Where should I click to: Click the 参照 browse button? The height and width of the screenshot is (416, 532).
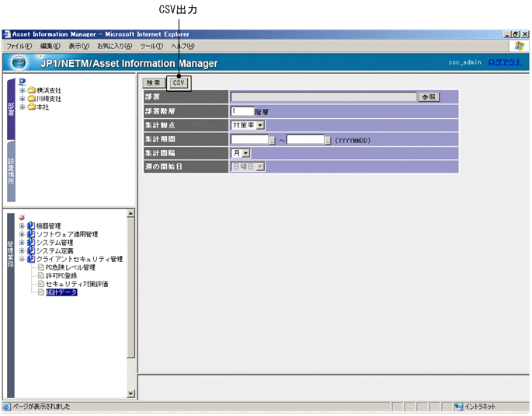coord(429,97)
